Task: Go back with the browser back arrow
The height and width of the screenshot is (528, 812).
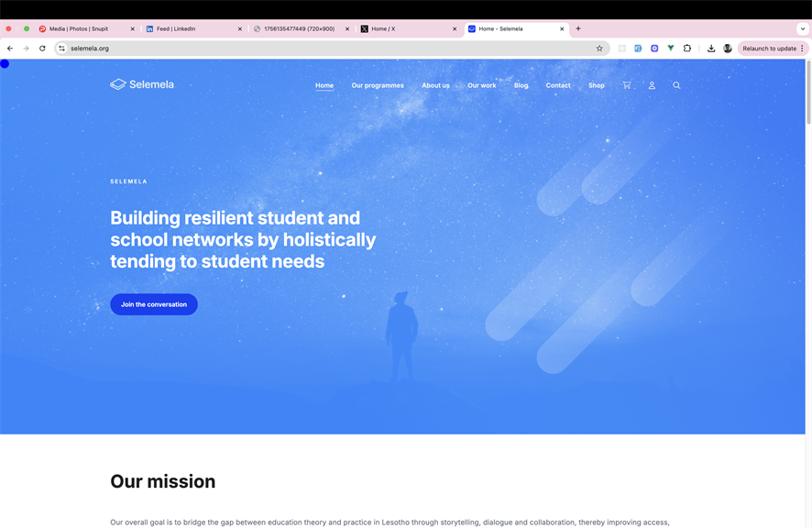Action: point(10,49)
